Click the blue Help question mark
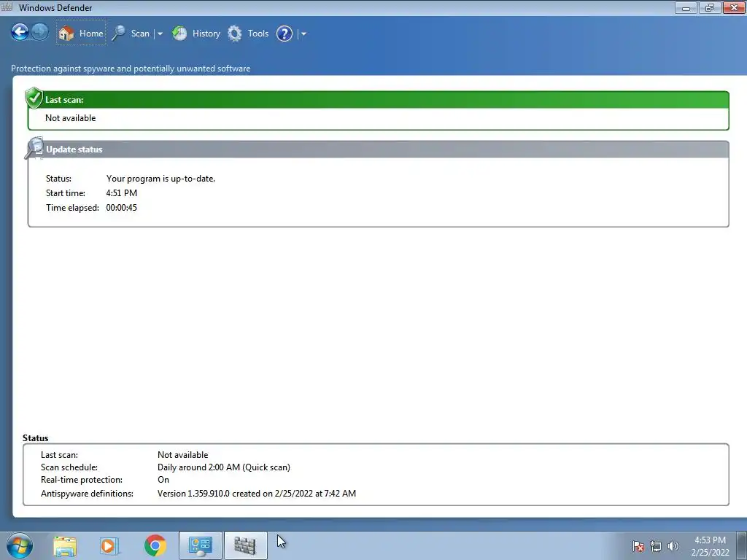Viewport: 747px width, 560px height. pos(285,34)
